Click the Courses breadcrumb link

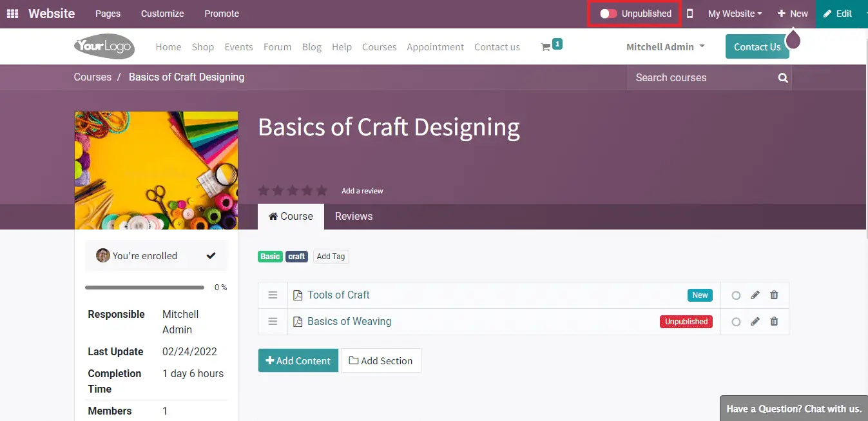(x=93, y=77)
